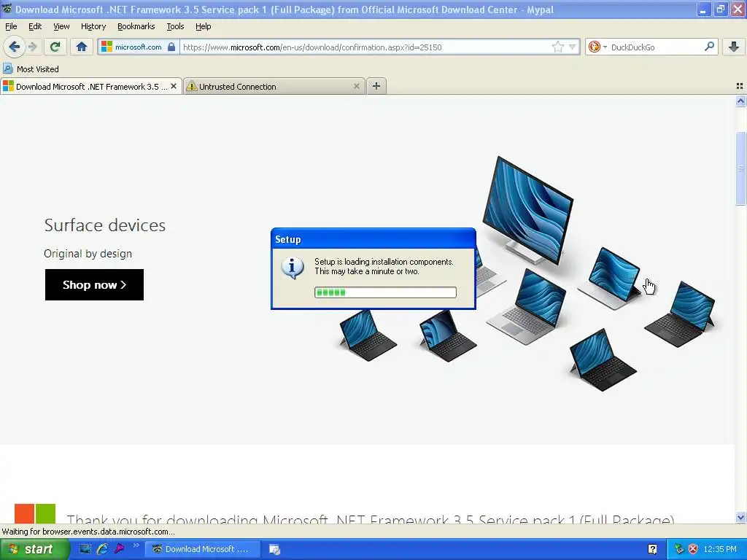
Task: Click the Original by design text
Action: (88, 253)
